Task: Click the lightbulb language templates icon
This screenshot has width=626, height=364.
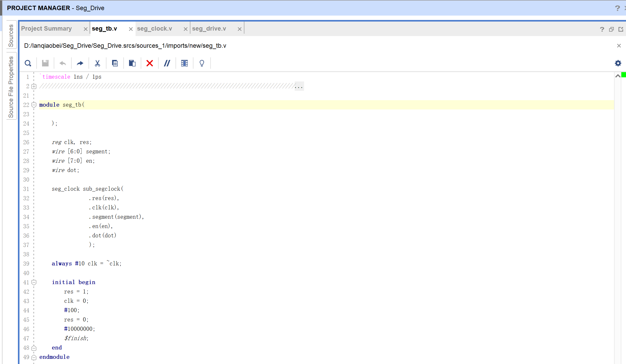Action: [x=202, y=63]
